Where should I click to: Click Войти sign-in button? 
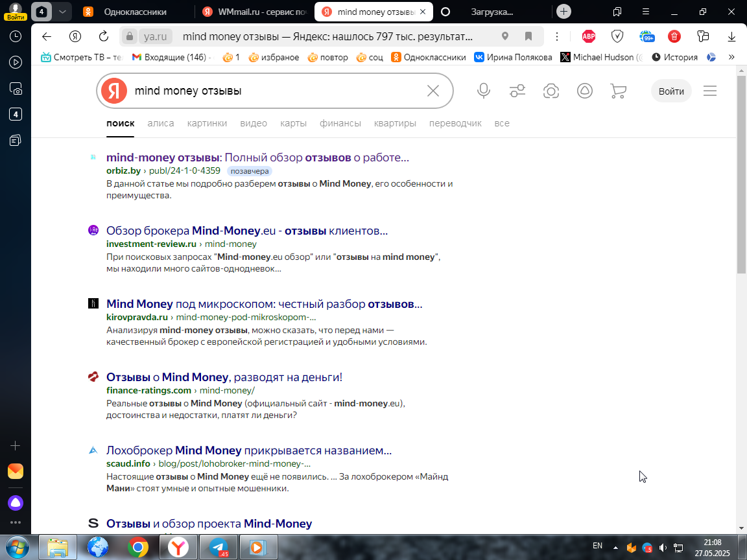pyautogui.click(x=671, y=91)
